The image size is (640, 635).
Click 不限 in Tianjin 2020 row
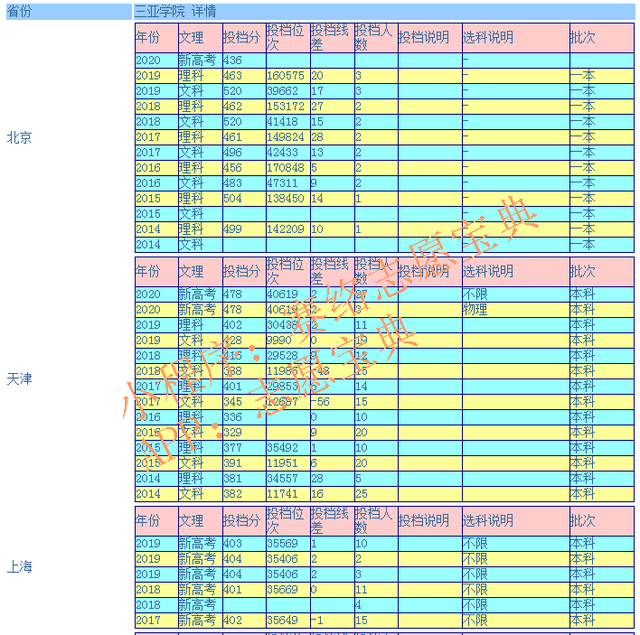click(x=516, y=294)
